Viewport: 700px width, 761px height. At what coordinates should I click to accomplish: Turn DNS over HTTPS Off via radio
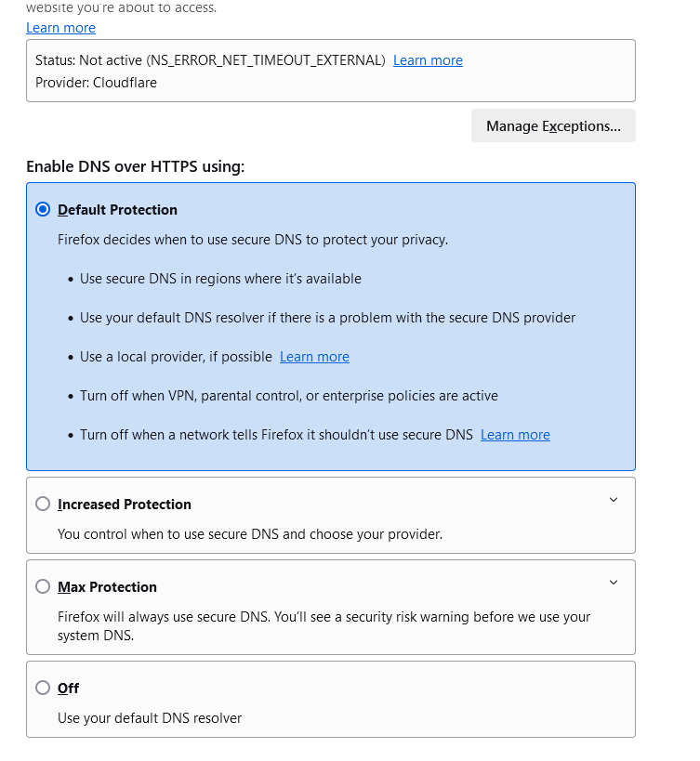(x=43, y=689)
